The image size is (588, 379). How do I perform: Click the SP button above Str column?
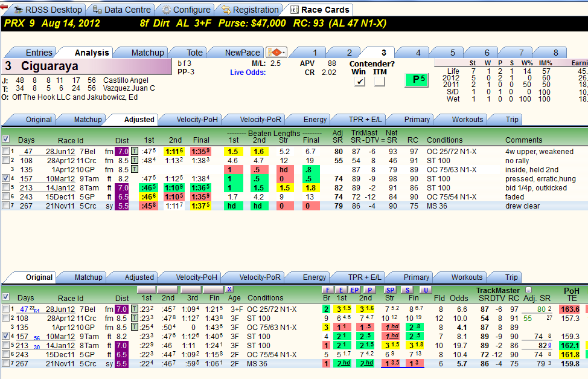click(x=390, y=290)
